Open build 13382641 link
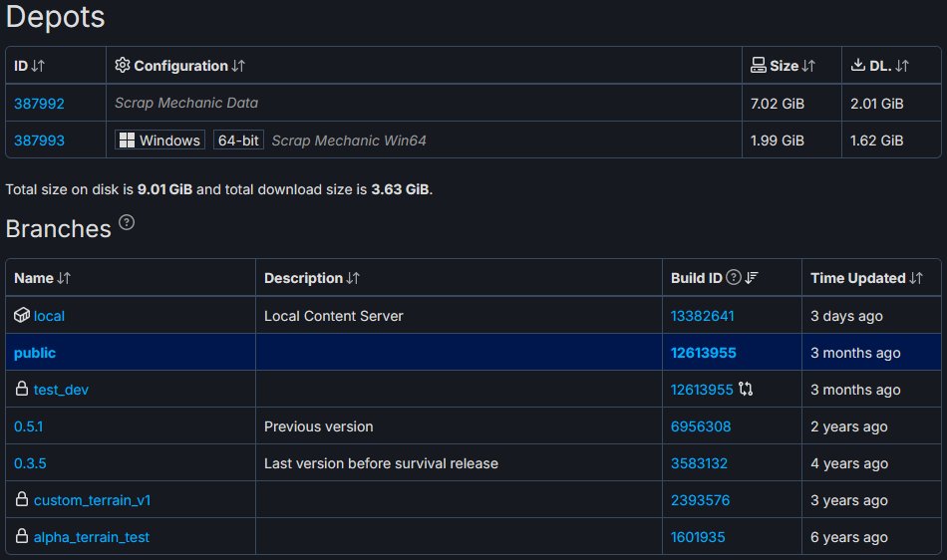Screen dimensions: 947x560 coord(703,316)
